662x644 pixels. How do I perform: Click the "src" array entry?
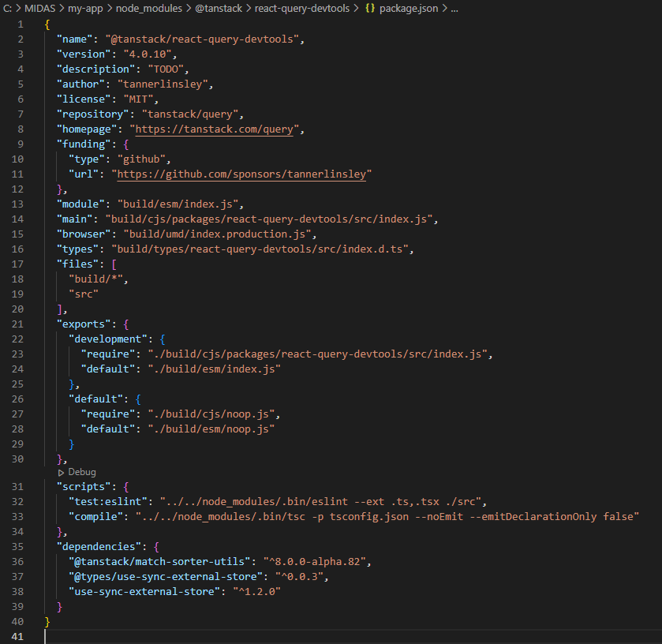click(x=84, y=294)
